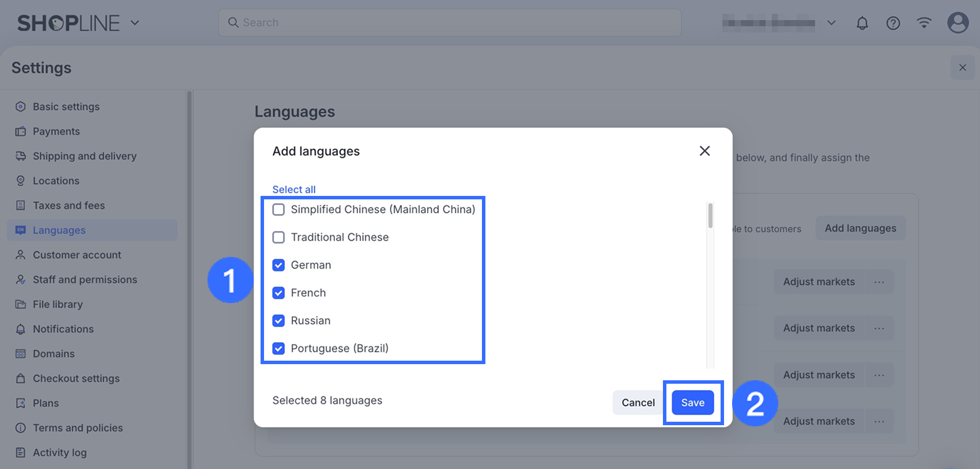The width and height of the screenshot is (980, 469).
Task: Open Checkout settings in sidebar
Action: point(76,379)
